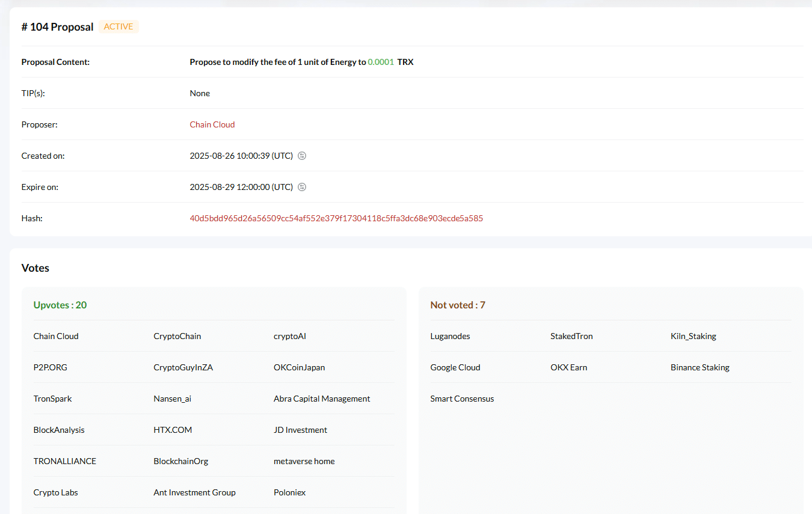Open Google Cloud representative entry
812x514 pixels.
455,367
